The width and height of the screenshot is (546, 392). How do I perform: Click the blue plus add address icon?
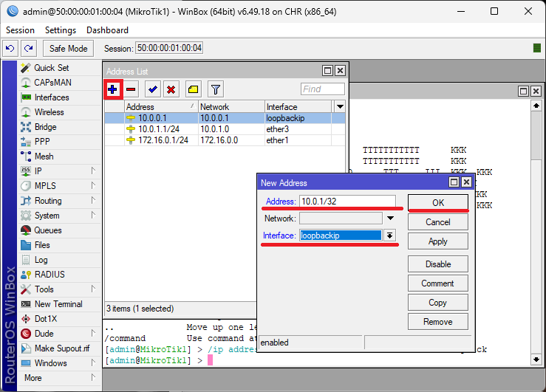tap(113, 89)
